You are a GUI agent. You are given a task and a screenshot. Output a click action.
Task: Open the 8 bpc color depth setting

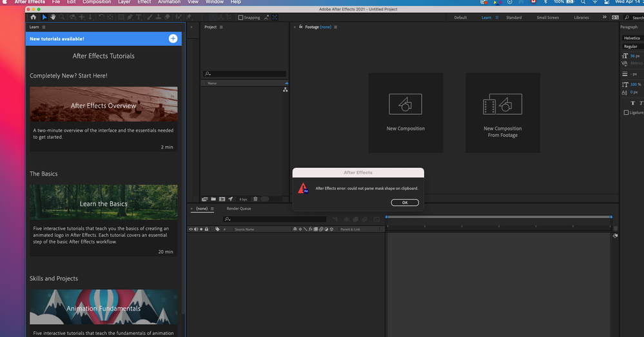(x=244, y=199)
